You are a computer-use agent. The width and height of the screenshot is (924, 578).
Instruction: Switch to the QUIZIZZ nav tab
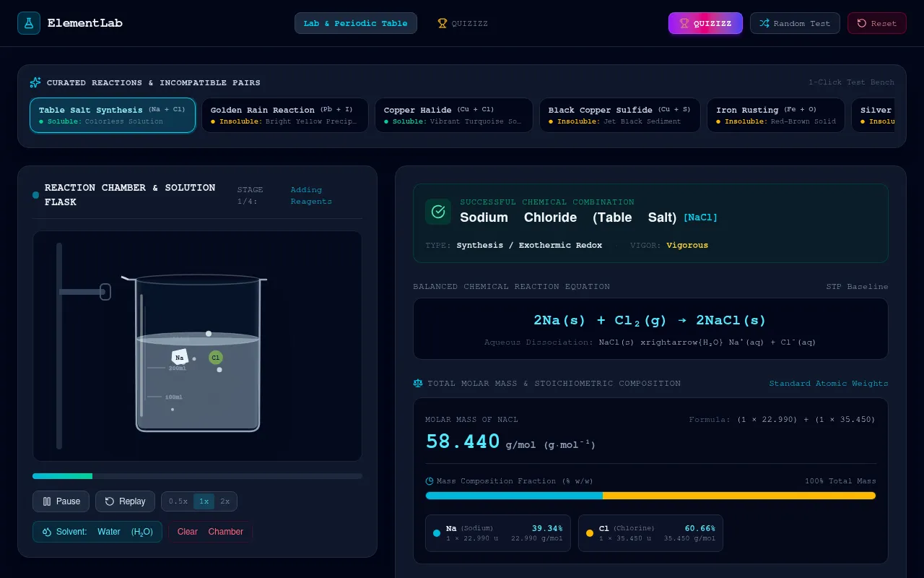tap(463, 23)
